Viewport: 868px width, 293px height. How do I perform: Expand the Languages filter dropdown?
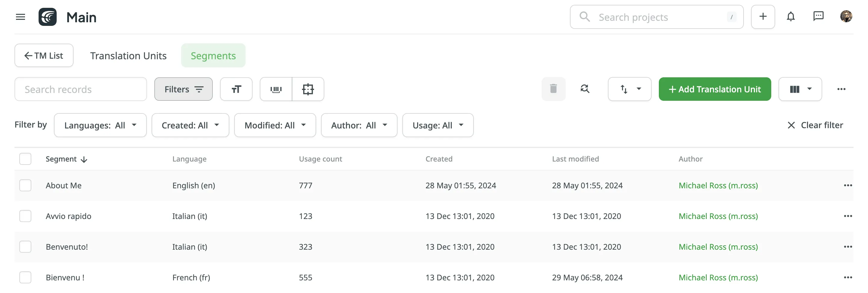click(x=100, y=125)
